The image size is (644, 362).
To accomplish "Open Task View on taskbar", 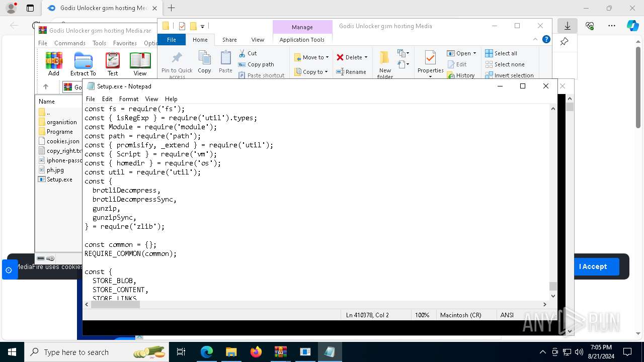I will (x=181, y=352).
